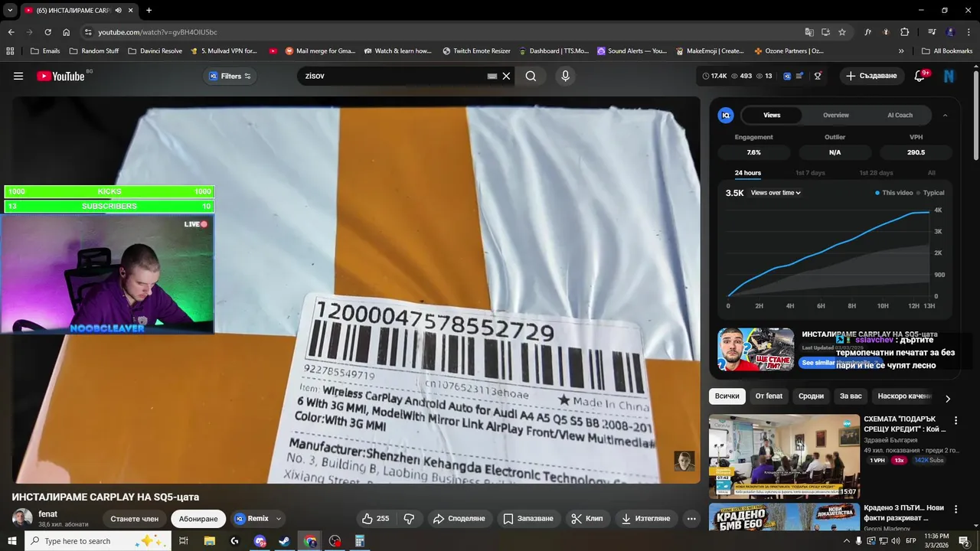
Task: Select the Views tab in vidIQ panel
Action: coord(772,116)
